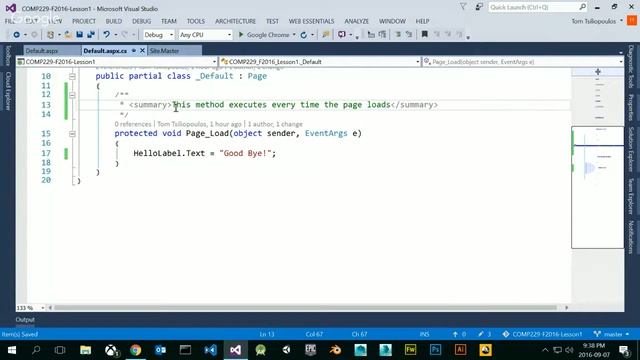Collapse the _Default class block at line 10
Viewport: 640px width, 360px height.
tap(72, 76)
